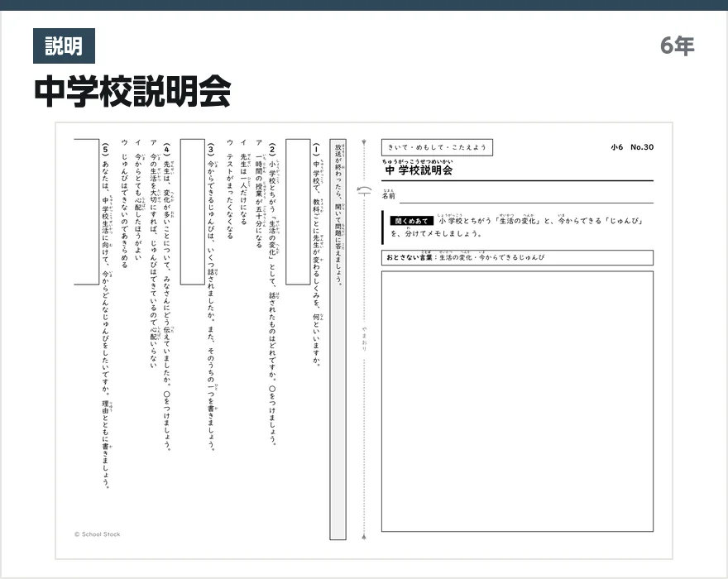Click question (4) vertical text
Viewport: 728px width, 579px height.
point(167,296)
